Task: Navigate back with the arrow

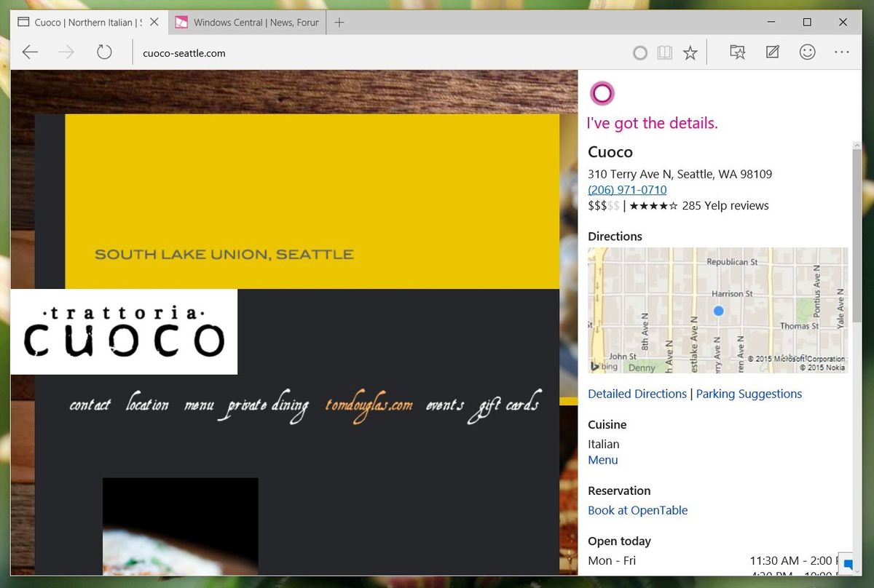Action: [x=29, y=52]
